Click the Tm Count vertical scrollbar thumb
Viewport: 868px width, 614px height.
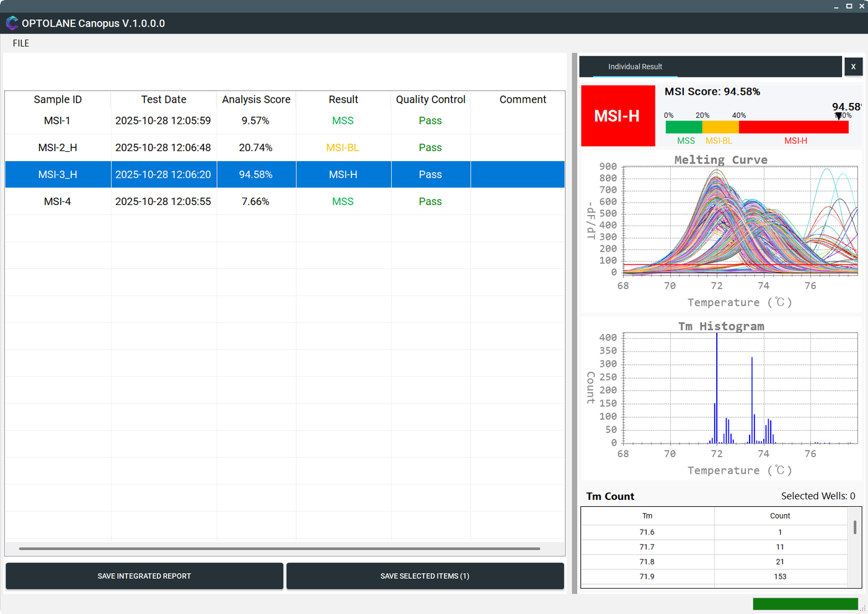click(x=855, y=527)
